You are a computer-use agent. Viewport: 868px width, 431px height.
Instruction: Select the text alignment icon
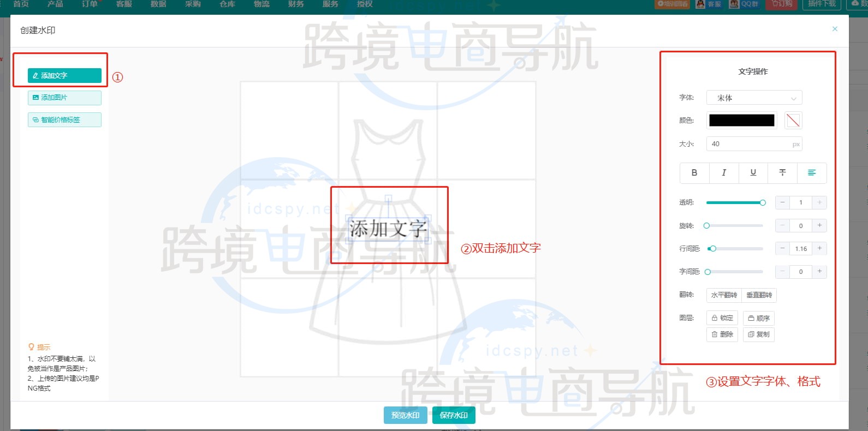pos(812,172)
